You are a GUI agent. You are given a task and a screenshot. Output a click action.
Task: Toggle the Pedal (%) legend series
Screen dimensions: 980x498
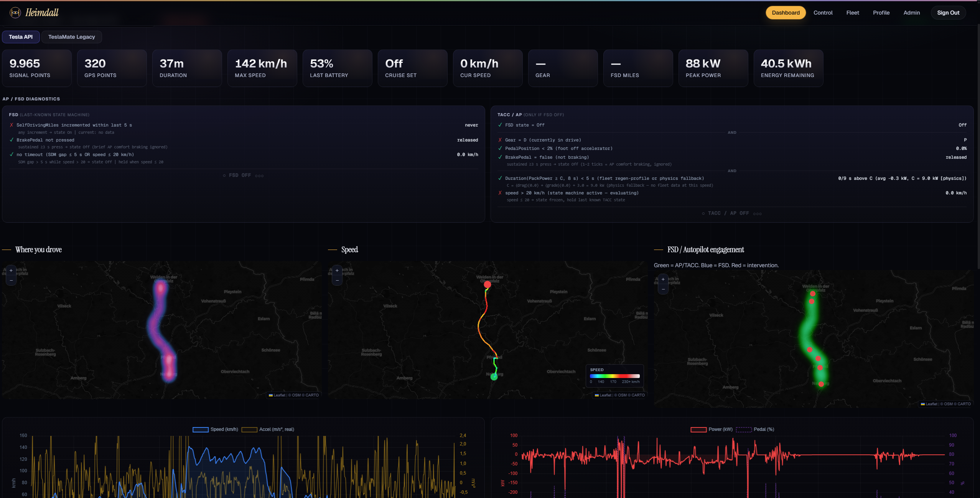pos(755,429)
